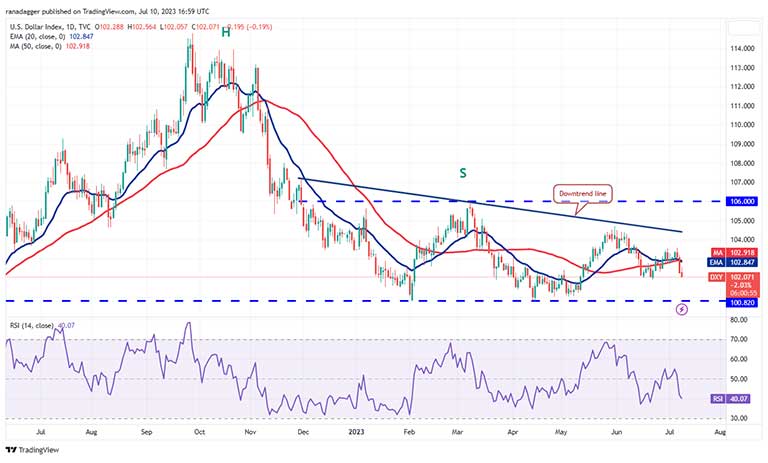Click the 110.000 price axis label
The height and width of the screenshot is (463, 768).
click(742, 125)
